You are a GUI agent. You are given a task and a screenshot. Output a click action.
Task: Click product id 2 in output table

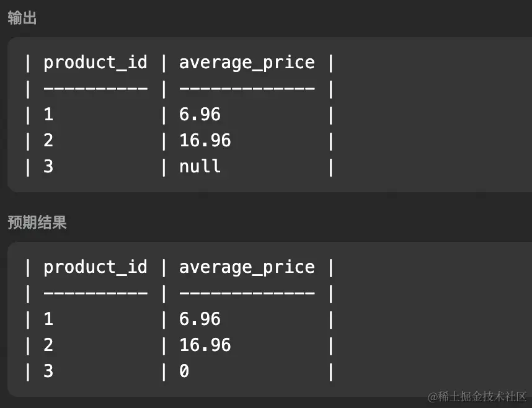48,140
